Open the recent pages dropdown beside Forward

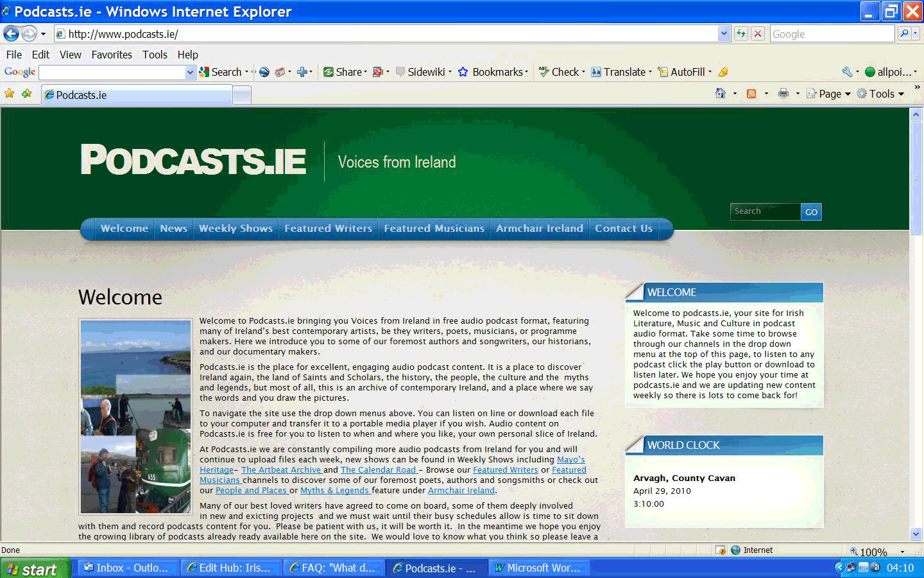(x=43, y=34)
